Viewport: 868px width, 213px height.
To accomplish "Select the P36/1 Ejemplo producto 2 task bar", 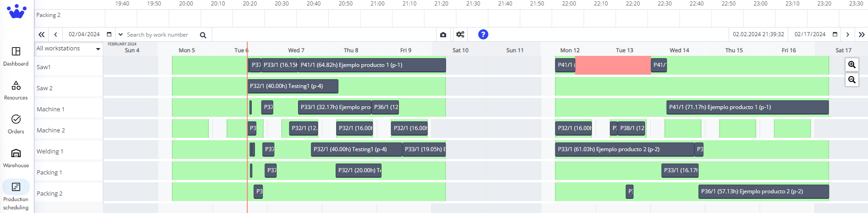I will coord(763,191).
